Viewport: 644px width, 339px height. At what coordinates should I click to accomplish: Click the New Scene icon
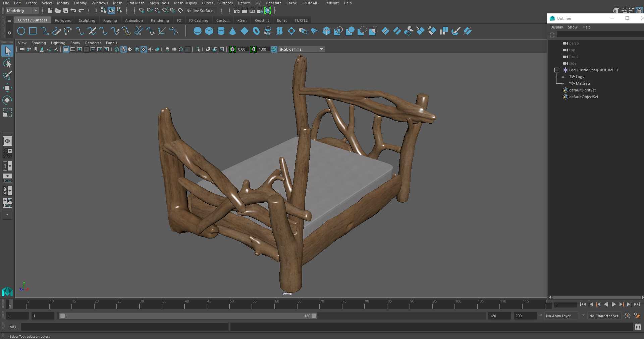[50, 11]
